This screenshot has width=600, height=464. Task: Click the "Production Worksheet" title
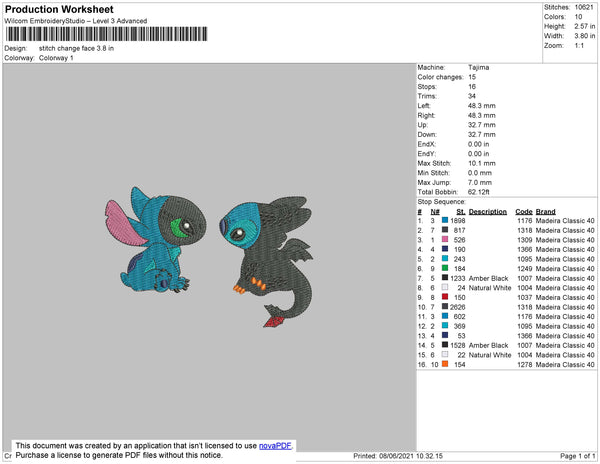59,9
